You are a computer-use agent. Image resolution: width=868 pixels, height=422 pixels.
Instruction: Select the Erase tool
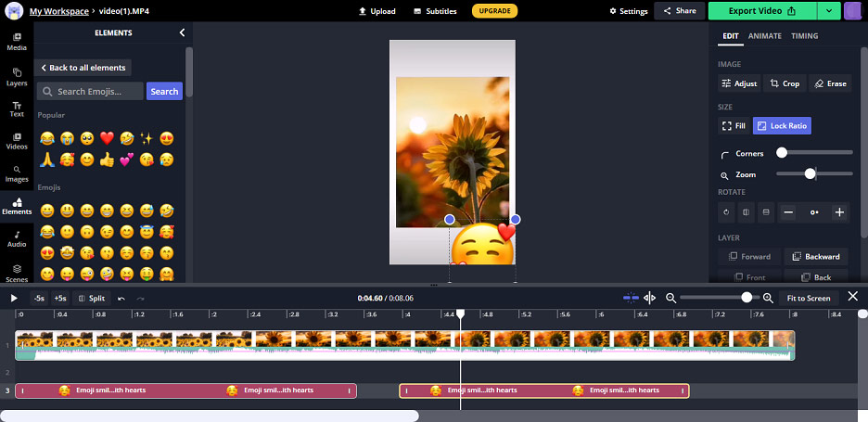[x=830, y=83]
